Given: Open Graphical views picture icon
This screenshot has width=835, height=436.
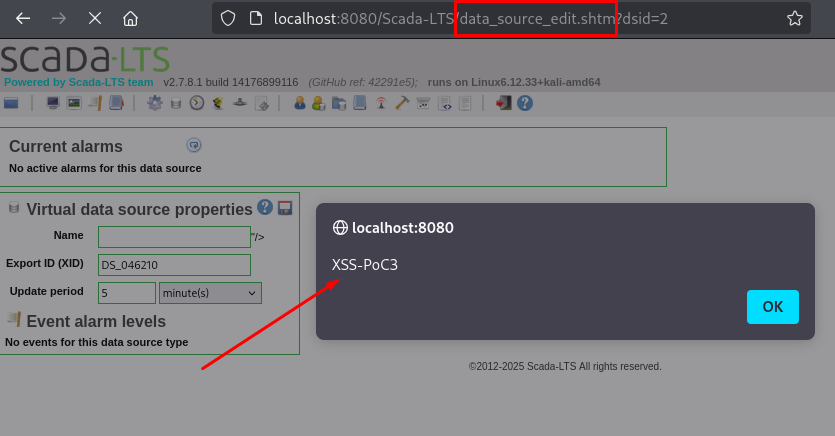Looking at the screenshot, I should pos(74,103).
